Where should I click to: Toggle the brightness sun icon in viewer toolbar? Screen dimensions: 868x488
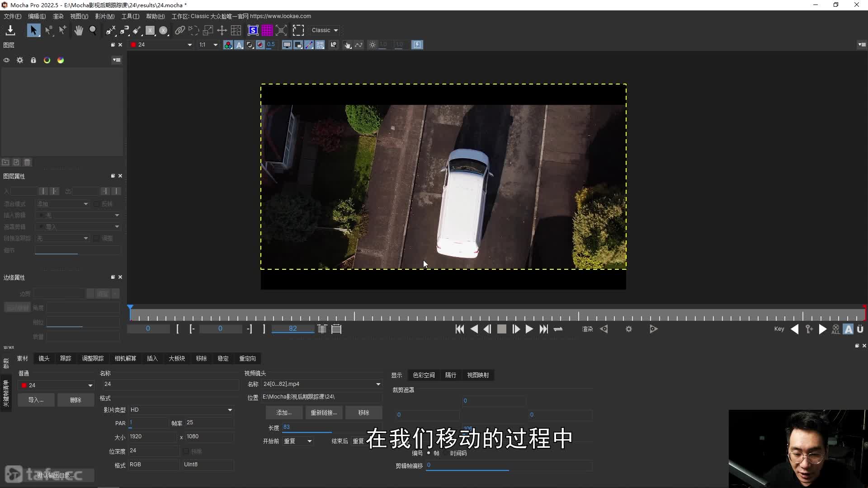point(373,45)
